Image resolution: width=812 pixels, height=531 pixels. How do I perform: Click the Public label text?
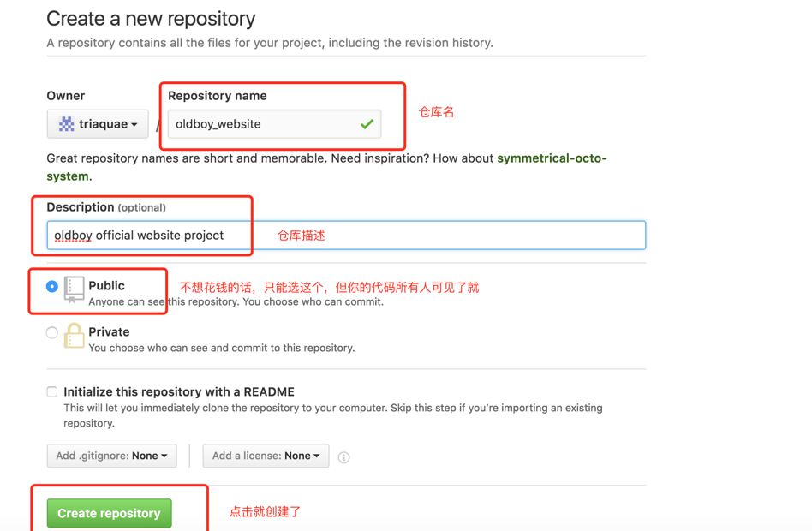pos(106,285)
